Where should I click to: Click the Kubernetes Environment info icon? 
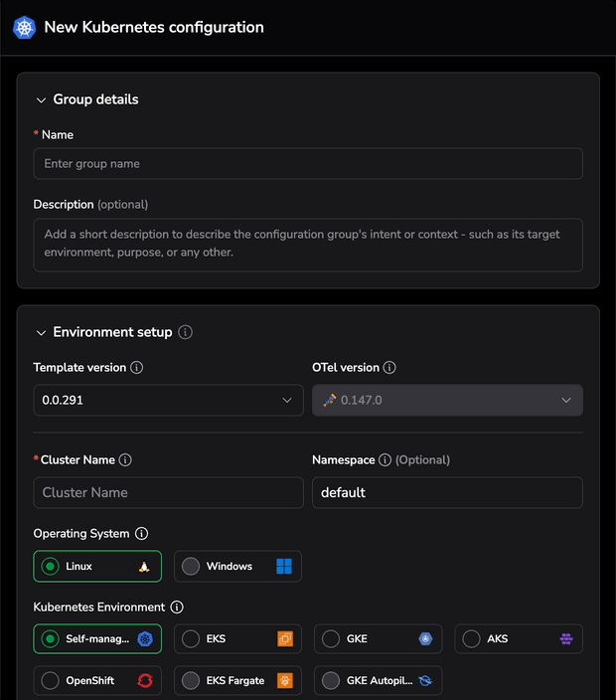click(177, 608)
